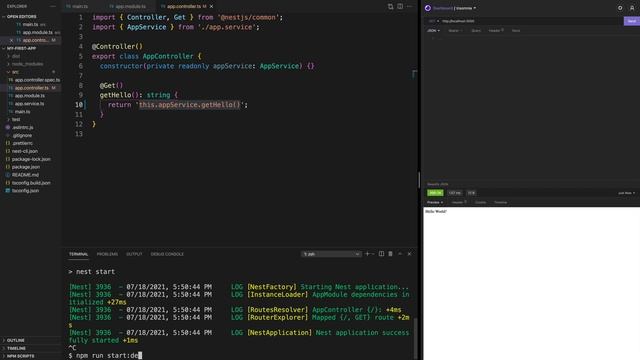The height and width of the screenshot is (360, 640).
Task: Open the Insomnia workspace name dropdown
Action: pos(466,8)
